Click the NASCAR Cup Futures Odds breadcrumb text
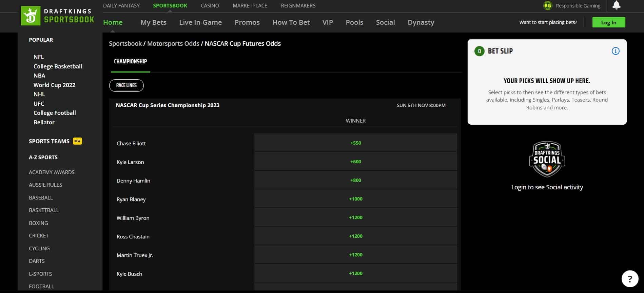644x293 pixels. (243, 44)
